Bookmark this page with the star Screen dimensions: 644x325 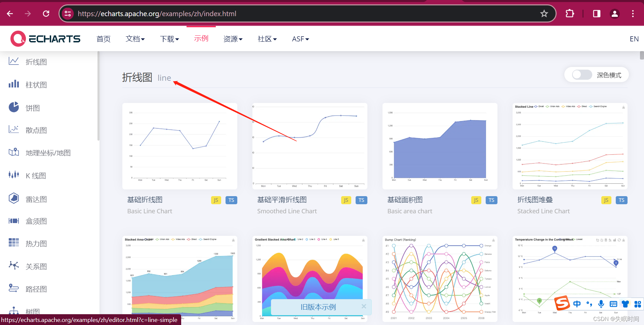544,14
